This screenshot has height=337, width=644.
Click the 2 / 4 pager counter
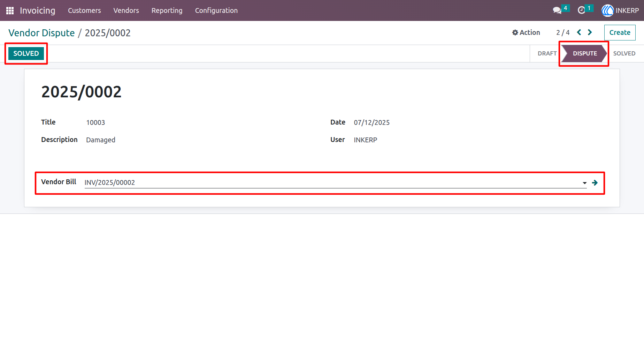[x=563, y=32]
